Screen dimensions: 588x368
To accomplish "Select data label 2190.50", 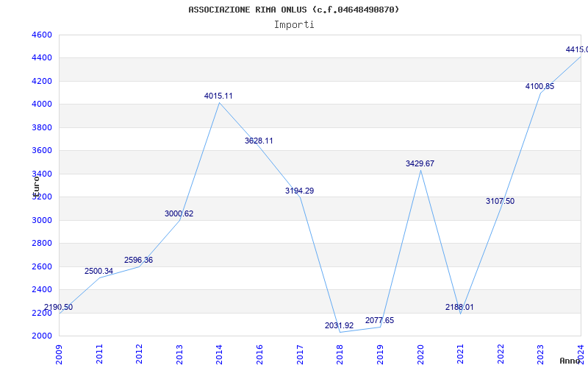I will click(59, 307).
